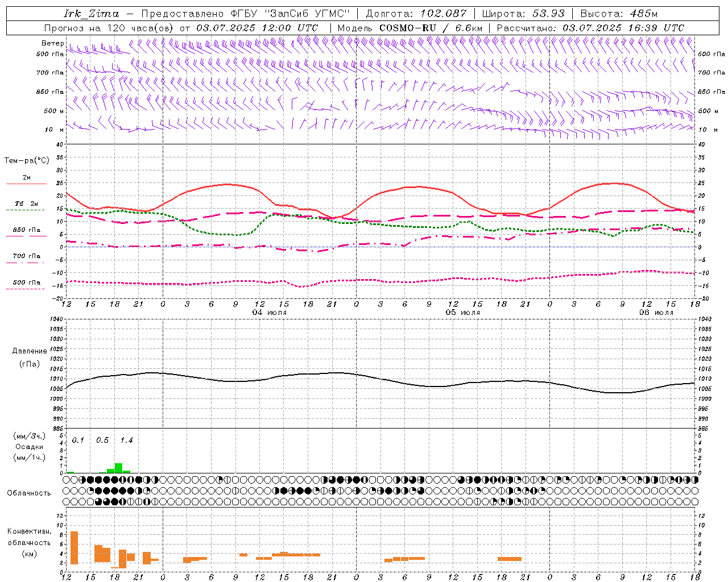Click the '(км)' unit under convective cloudiness
Screen dimensions: 728x582
[x=30, y=554]
